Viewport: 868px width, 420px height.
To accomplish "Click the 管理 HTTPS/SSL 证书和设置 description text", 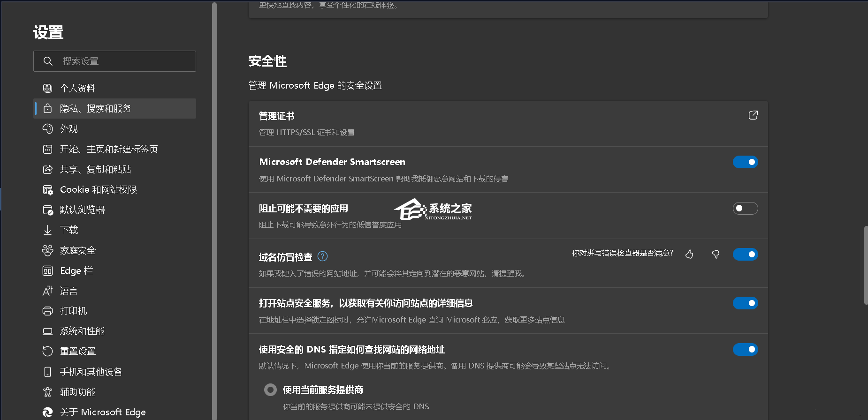I will 307,133.
